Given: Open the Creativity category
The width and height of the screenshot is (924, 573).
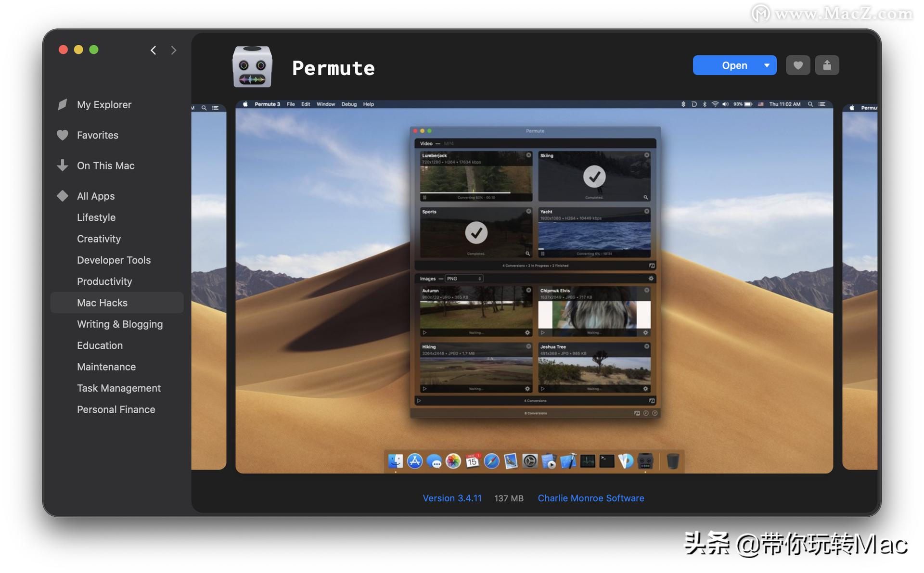Looking at the screenshot, I should click(99, 239).
